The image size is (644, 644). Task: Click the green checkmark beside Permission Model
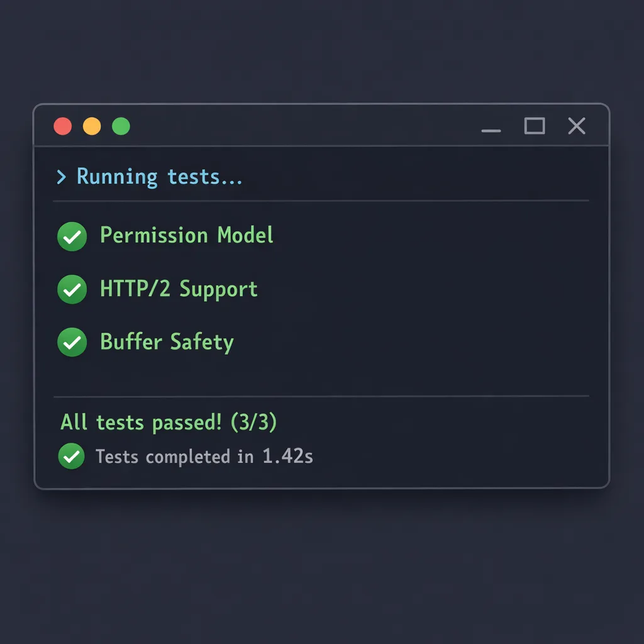click(x=71, y=236)
